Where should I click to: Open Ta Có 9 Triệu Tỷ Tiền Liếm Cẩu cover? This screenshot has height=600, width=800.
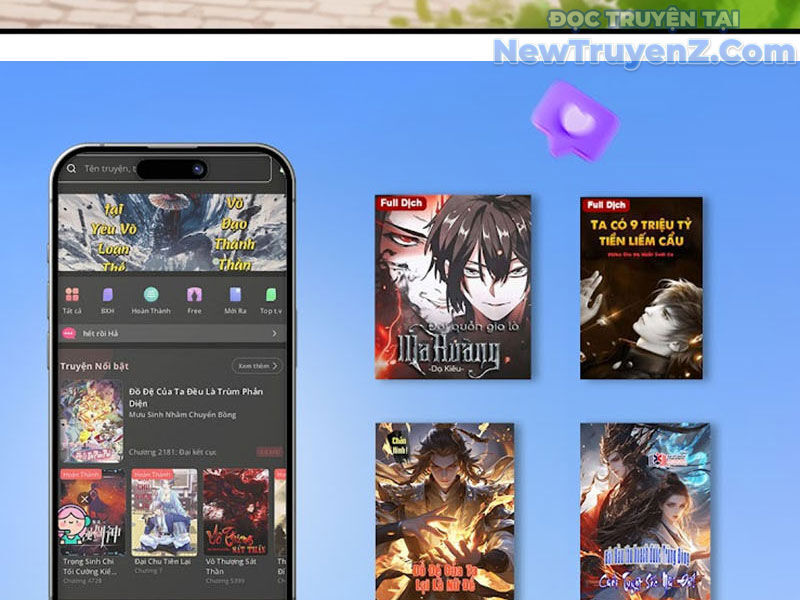[641, 287]
